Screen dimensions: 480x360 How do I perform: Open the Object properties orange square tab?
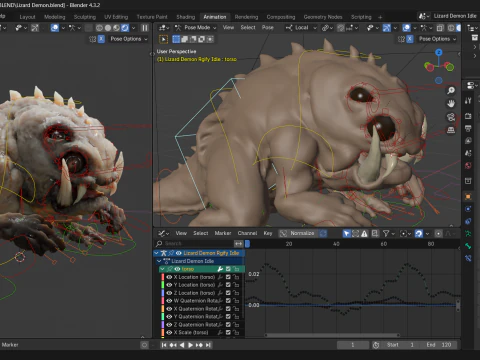[468, 197]
